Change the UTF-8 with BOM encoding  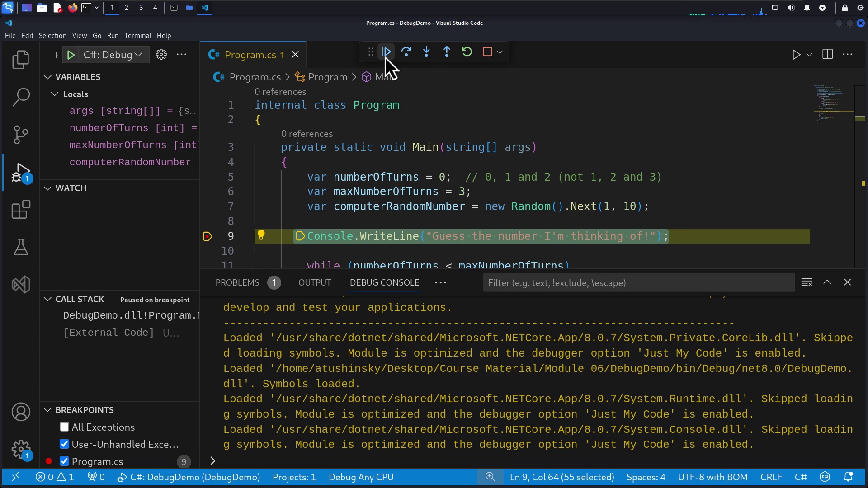tap(713, 478)
